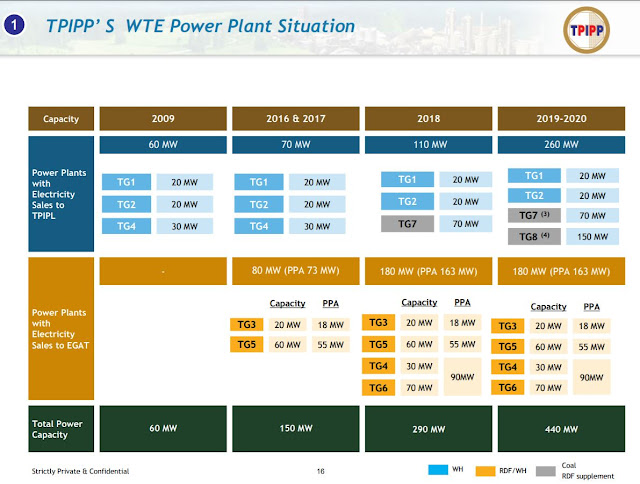Screen dimensions: 640x484
Task: Click TG6 orange box under 2018
Action: click(x=378, y=388)
